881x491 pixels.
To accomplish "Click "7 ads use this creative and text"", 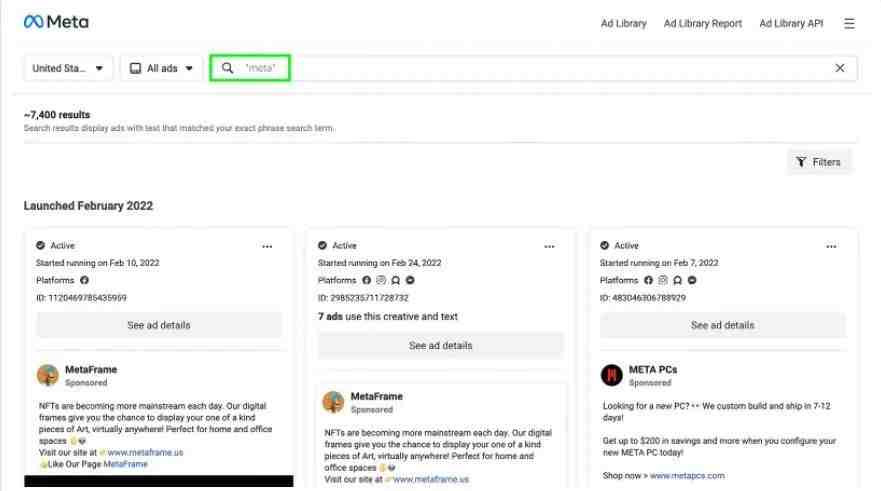I will (388, 316).
